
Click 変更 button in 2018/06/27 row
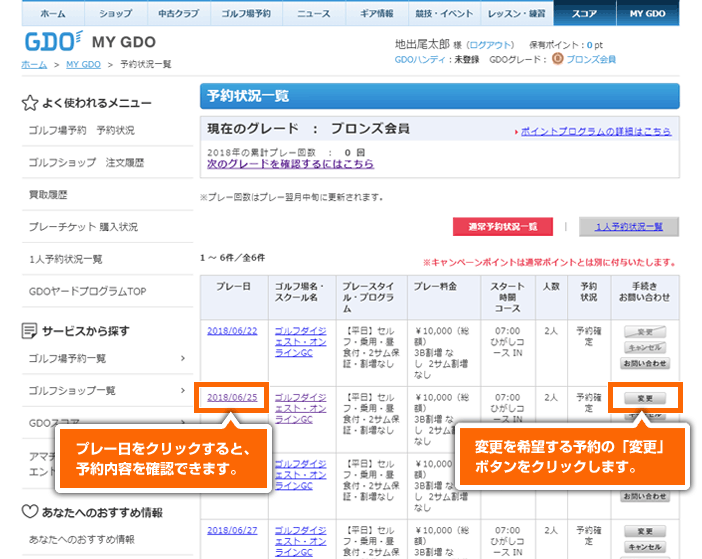coord(645,531)
